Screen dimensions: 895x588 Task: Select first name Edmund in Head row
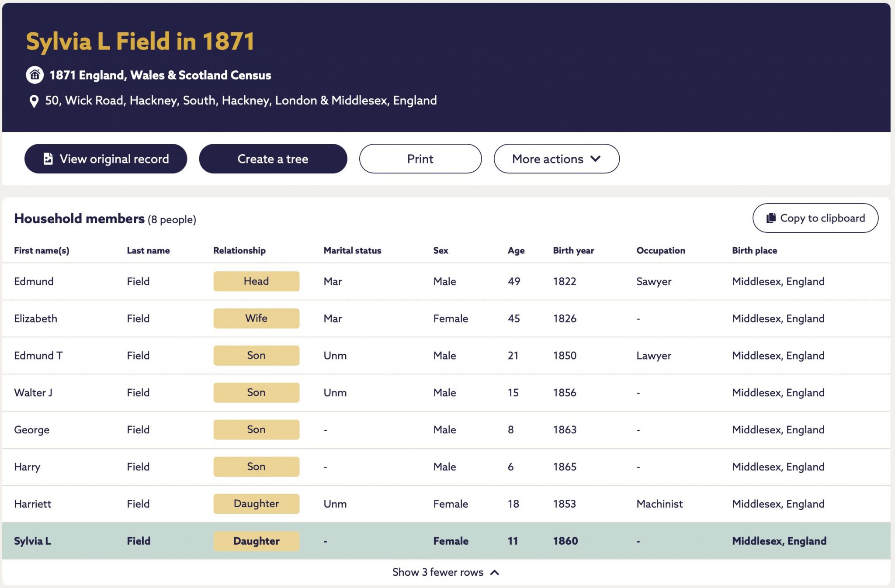pyautogui.click(x=34, y=281)
